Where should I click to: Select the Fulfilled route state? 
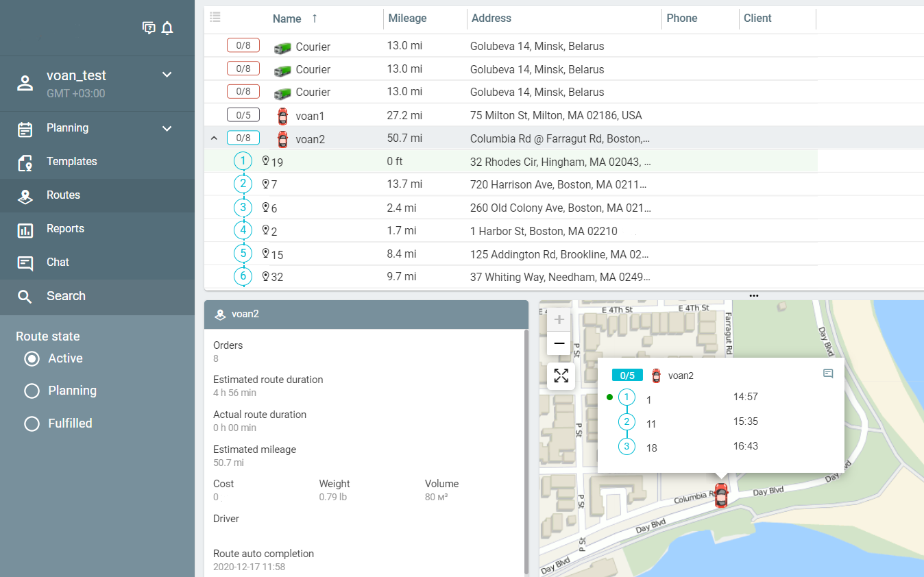[32, 424]
